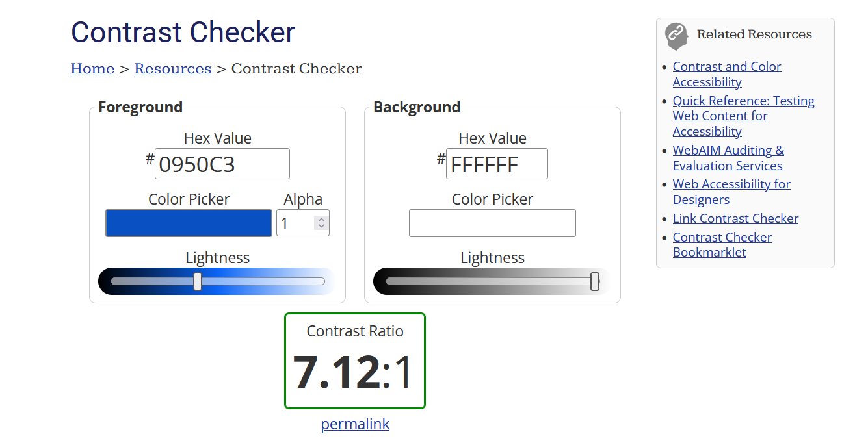The height and width of the screenshot is (443, 868).
Task: Launch the Link Contrast Checker
Action: coord(735,218)
